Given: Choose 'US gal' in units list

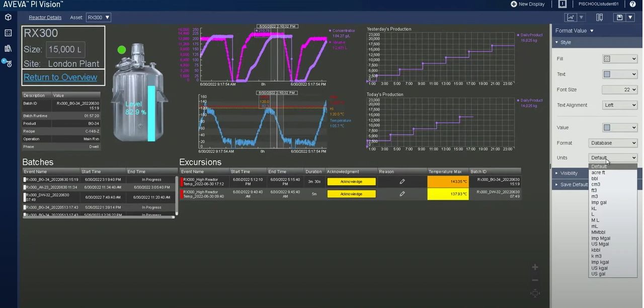Looking at the screenshot, I should [x=598, y=274].
